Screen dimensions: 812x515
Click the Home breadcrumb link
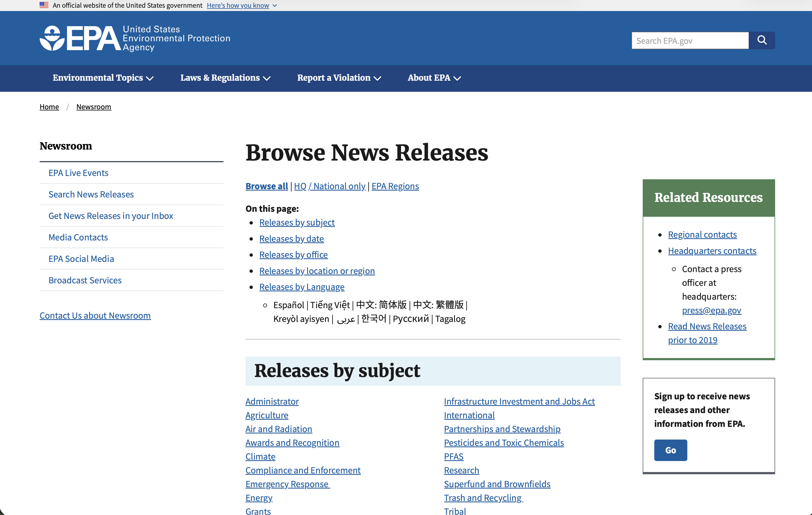[x=49, y=107]
